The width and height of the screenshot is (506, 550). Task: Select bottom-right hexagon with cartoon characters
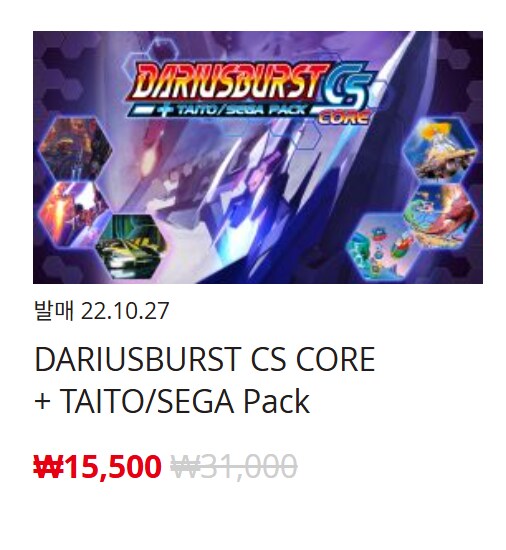(x=382, y=247)
